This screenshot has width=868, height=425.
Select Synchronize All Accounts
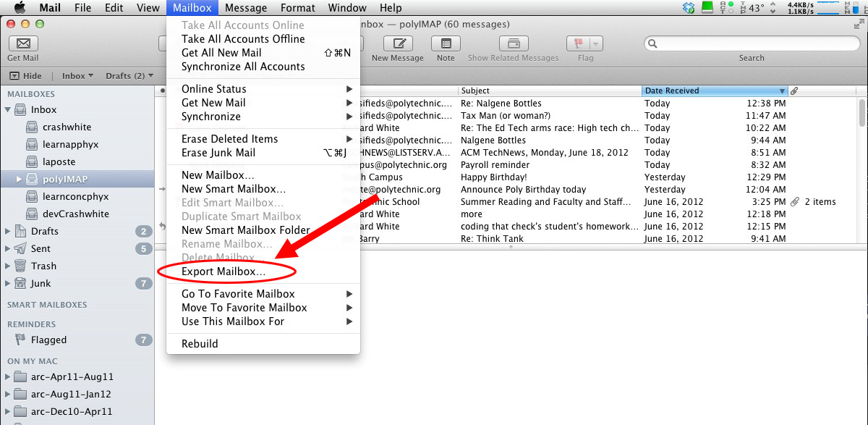(x=263, y=67)
